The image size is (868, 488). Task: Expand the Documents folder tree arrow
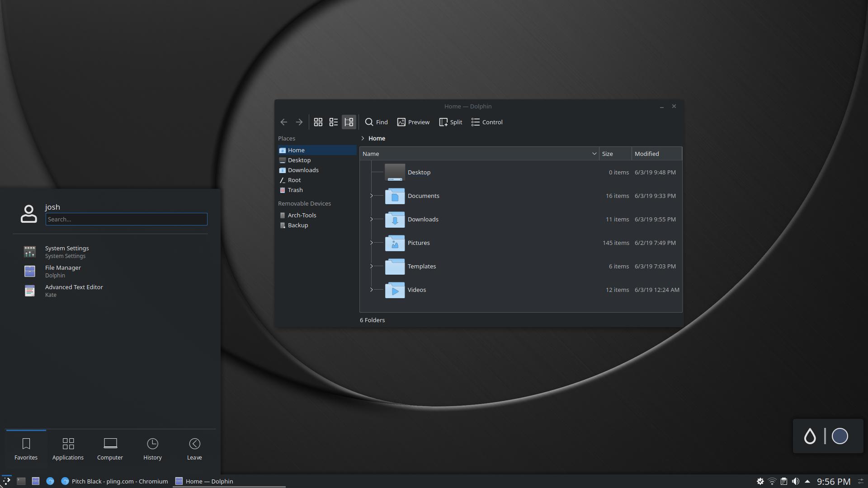click(372, 196)
